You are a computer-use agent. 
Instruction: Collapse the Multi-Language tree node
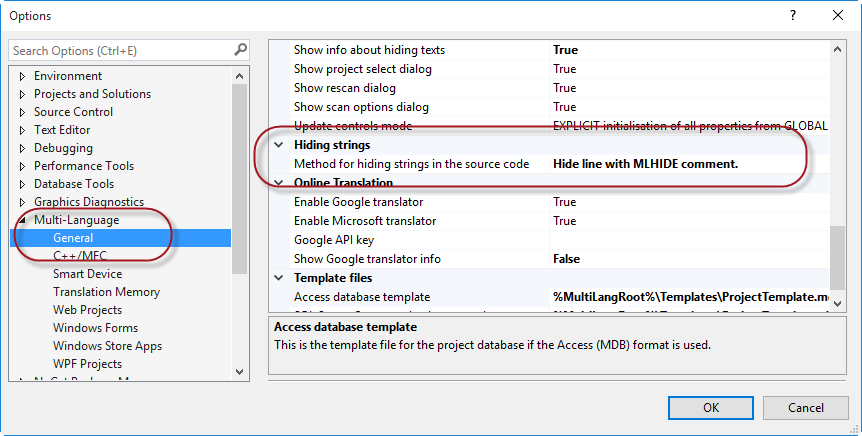click(x=22, y=220)
